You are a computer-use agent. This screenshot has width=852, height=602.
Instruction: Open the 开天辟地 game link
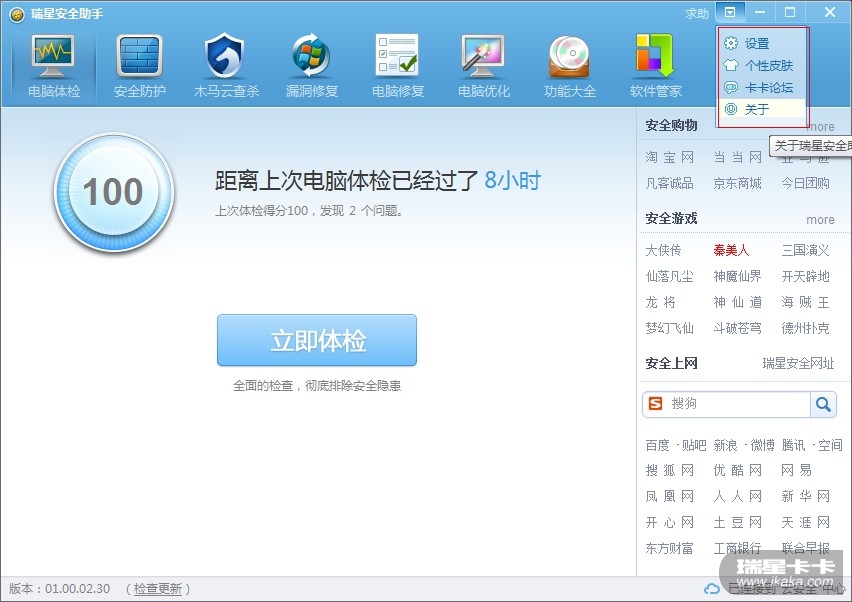tap(805, 276)
